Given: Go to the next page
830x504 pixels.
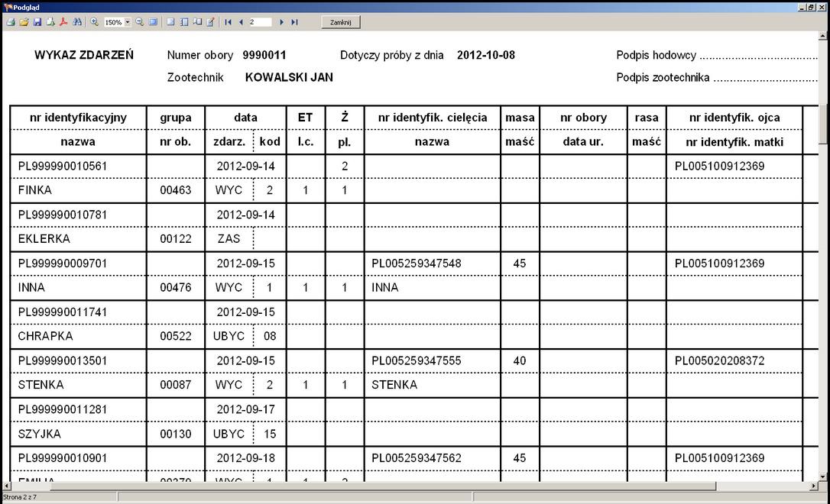Looking at the screenshot, I should 281,22.
